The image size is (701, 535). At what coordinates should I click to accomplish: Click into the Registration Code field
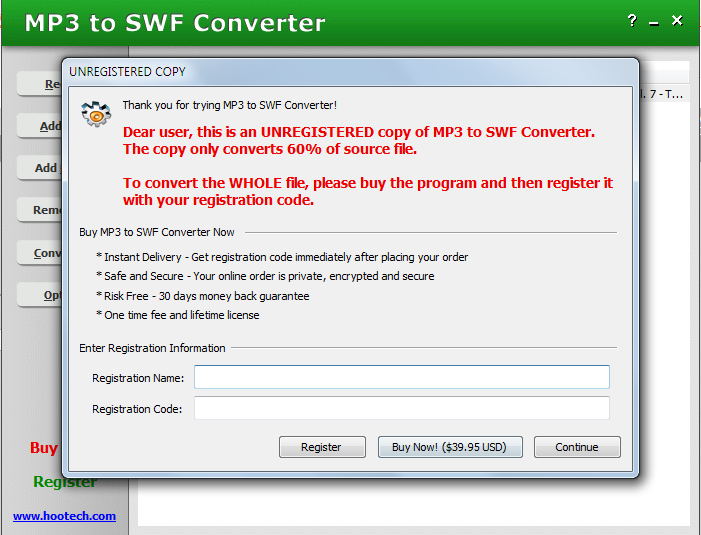[401, 408]
